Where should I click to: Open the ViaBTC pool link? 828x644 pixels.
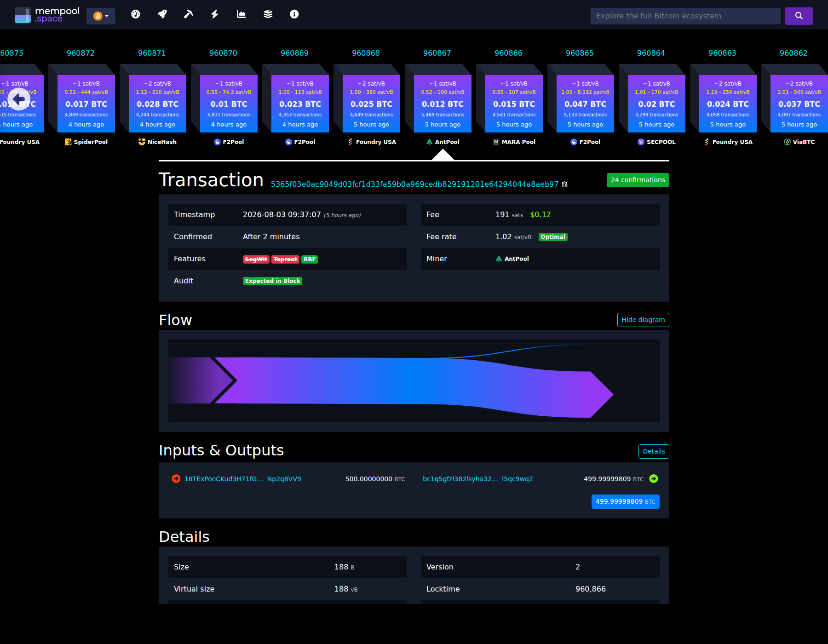click(799, 142)
